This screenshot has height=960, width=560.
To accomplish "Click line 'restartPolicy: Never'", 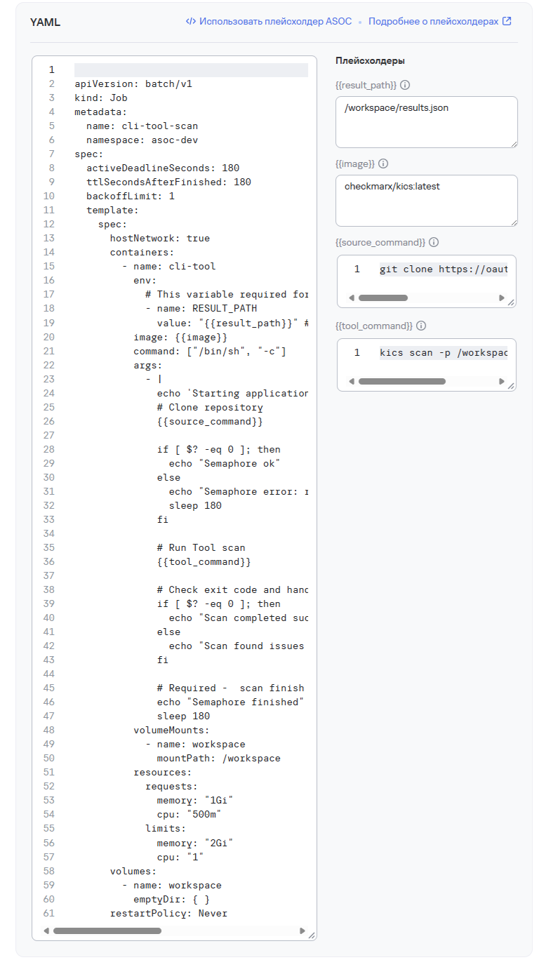I will click(169, 913).
